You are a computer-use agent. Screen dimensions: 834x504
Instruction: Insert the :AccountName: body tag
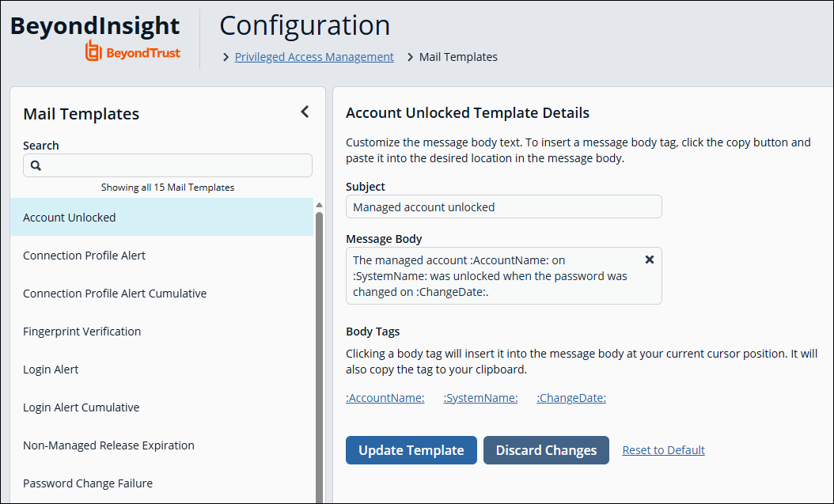pos(385,397)
